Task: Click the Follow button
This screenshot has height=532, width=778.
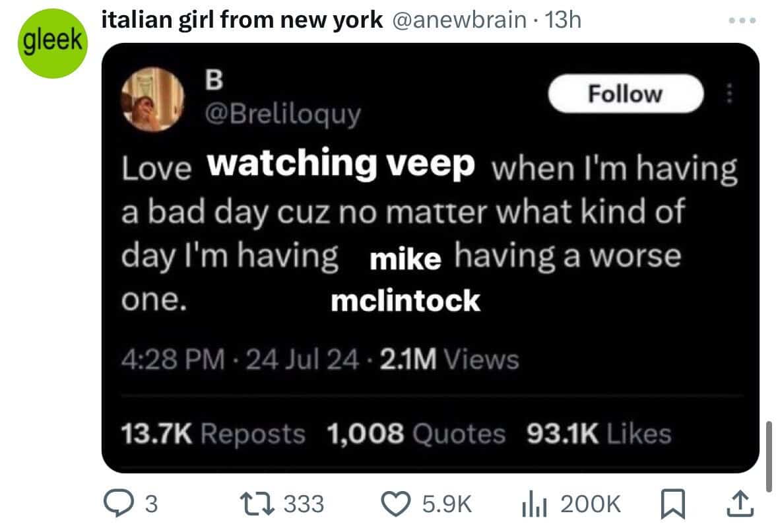Action: 626,93
